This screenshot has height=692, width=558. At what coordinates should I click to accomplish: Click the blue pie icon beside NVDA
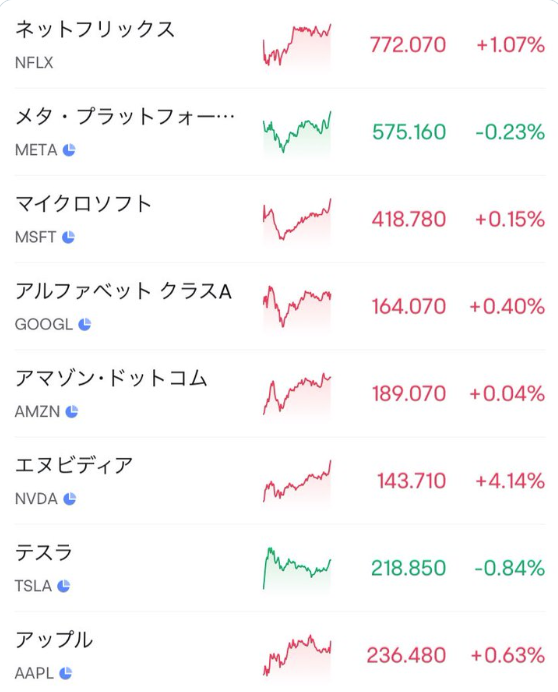pos(69,499)
